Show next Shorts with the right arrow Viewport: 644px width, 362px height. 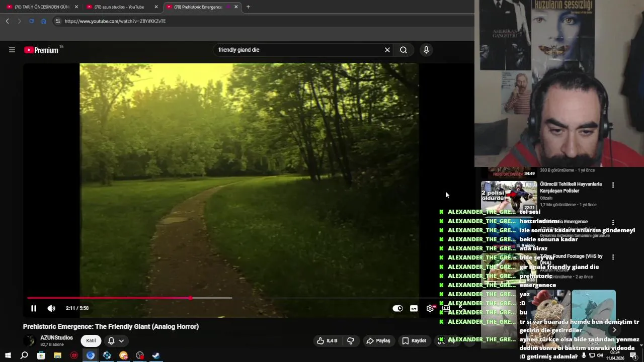pos(614,330)
